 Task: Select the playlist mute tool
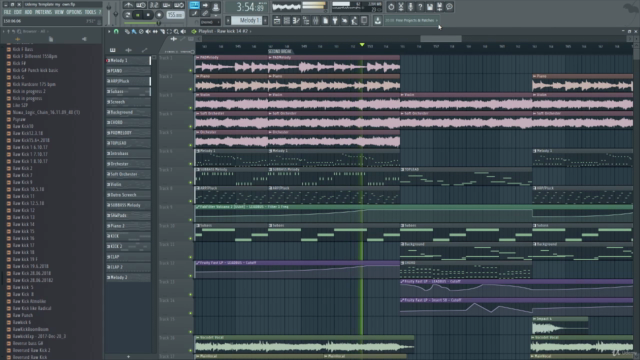(148, 31)
